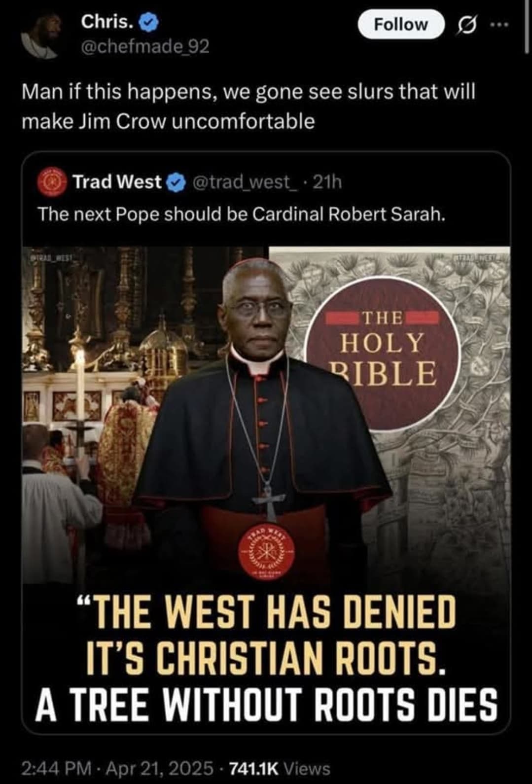Click the blue verified badge beside Chris.
532x784 pixels.
[150, 22]
